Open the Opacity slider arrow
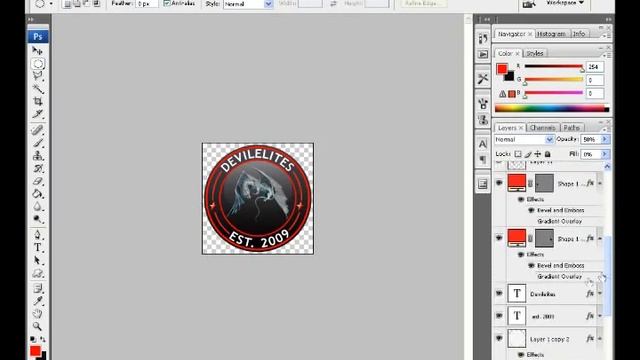 (605, 140)
